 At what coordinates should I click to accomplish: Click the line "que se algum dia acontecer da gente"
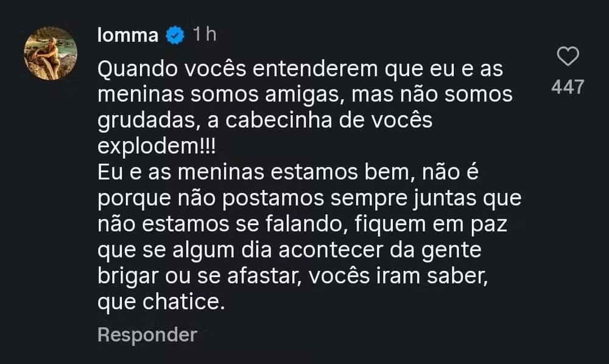[289, 249]
